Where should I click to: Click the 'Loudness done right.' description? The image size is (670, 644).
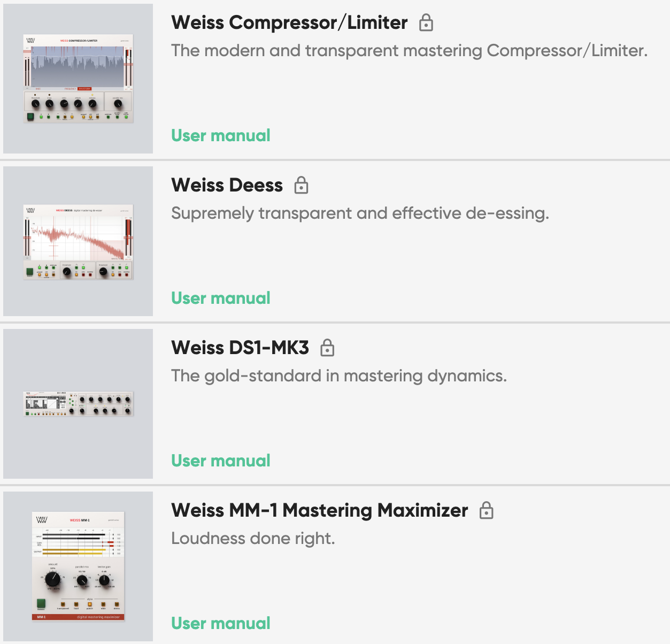(x=253, y=538)
